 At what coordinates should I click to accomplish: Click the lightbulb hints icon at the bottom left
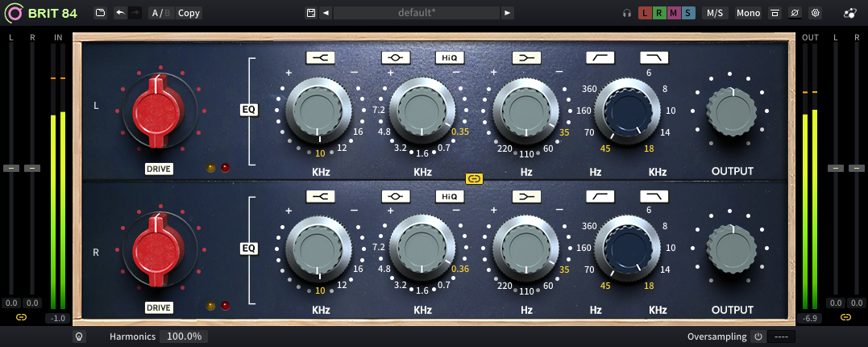79,337
